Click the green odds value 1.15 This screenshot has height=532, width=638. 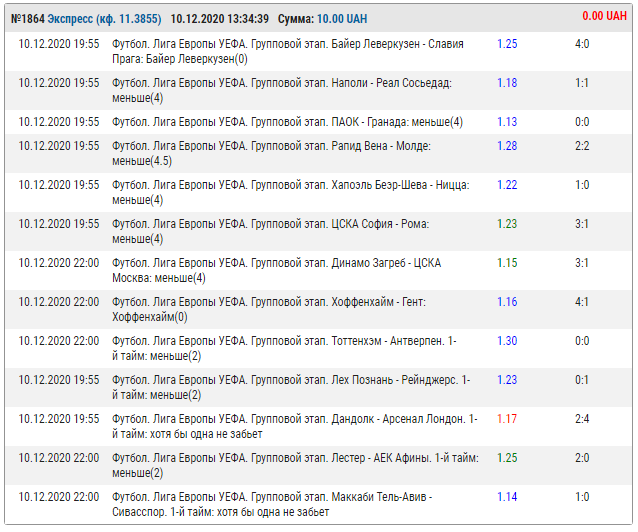tap(507, 263)
